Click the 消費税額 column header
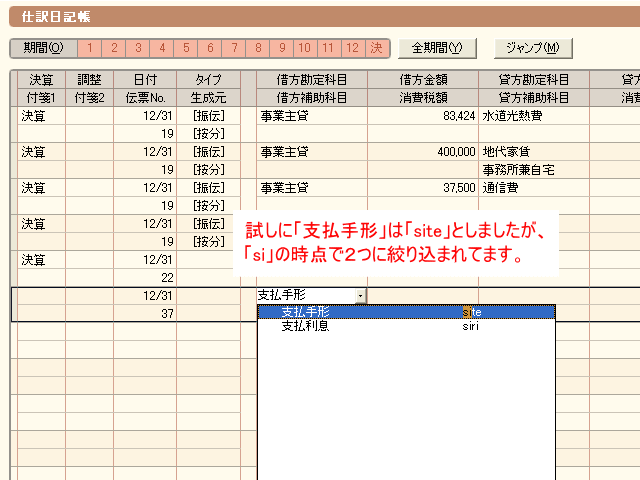 pyautogui.click(x=423, y=98)
